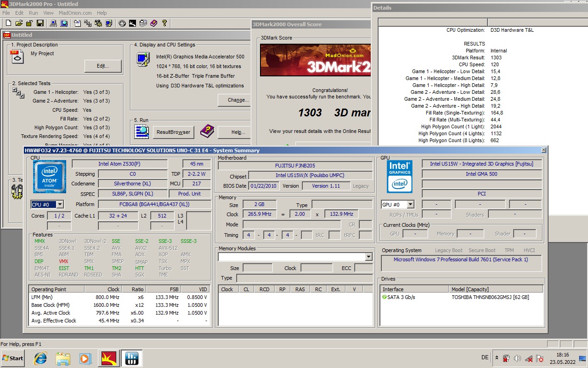Click the display settings monitor toolbar icon
The width and height of the screenshot is (588, 368).
pos(109,23)
